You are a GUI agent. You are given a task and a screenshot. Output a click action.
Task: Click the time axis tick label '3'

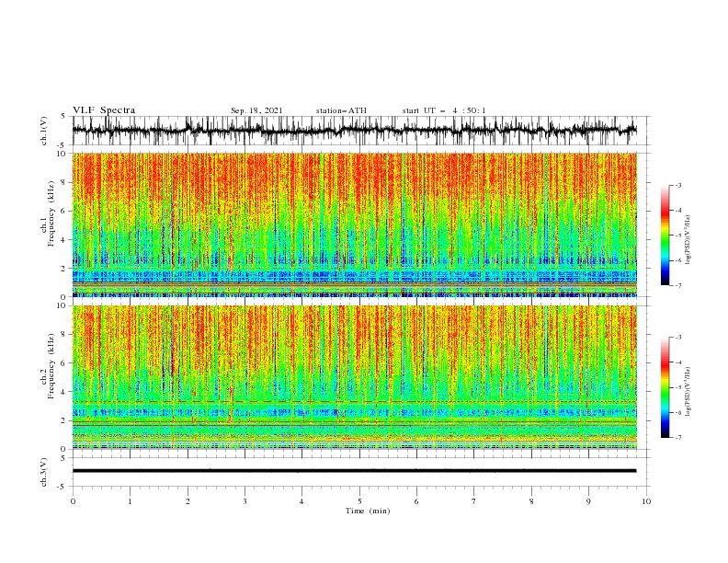pos(245,501)
